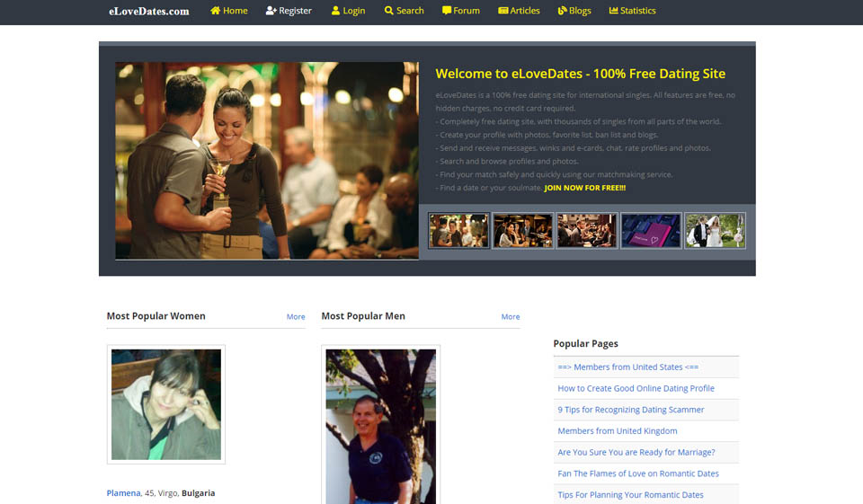The height and width of the screenshot is (504, 863).
Task: Select the wedding couple slideshow thumbnail
Action: tap(715, 230)
